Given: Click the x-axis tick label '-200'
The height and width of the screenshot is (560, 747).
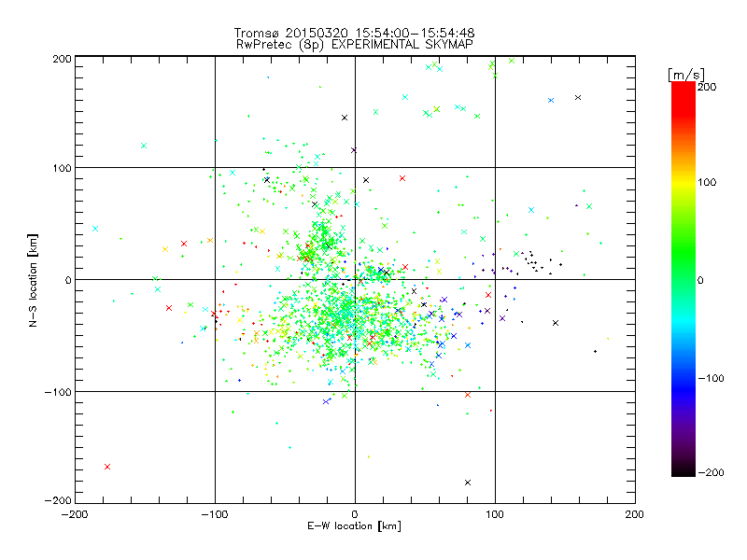Looking at the screenshot, I should tap(75, 515).
